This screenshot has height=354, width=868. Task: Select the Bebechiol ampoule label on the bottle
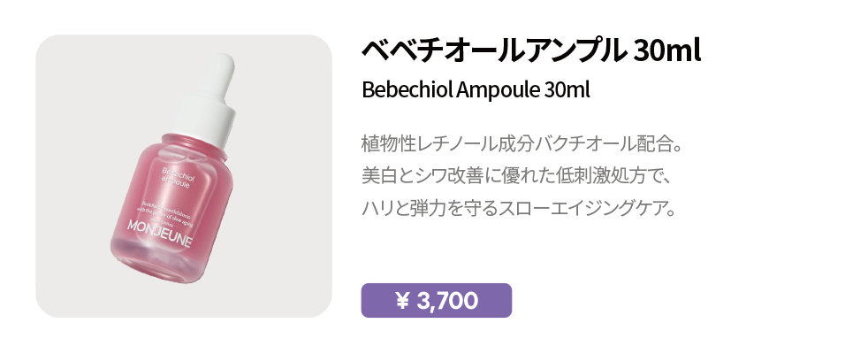179,173
